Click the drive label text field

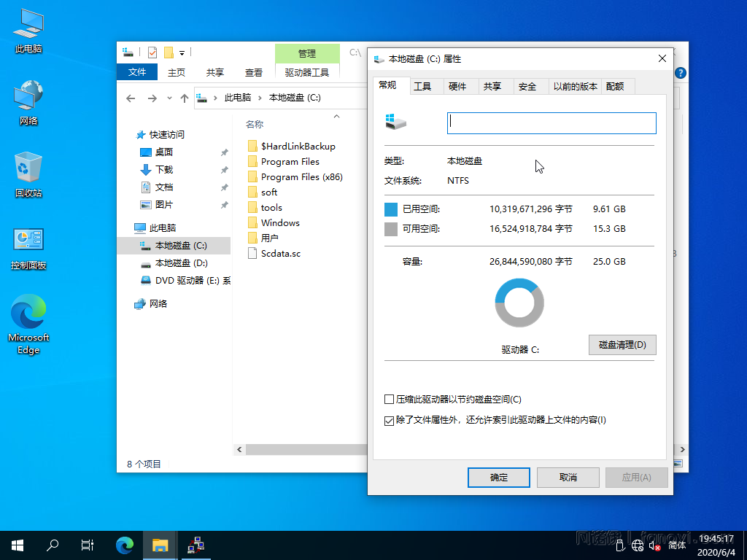[551, 123]
